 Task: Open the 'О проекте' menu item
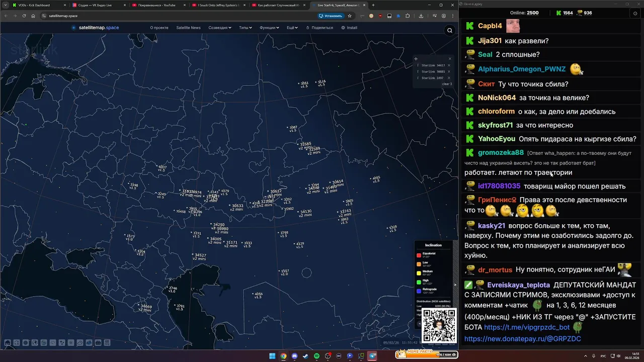[159, 28]
